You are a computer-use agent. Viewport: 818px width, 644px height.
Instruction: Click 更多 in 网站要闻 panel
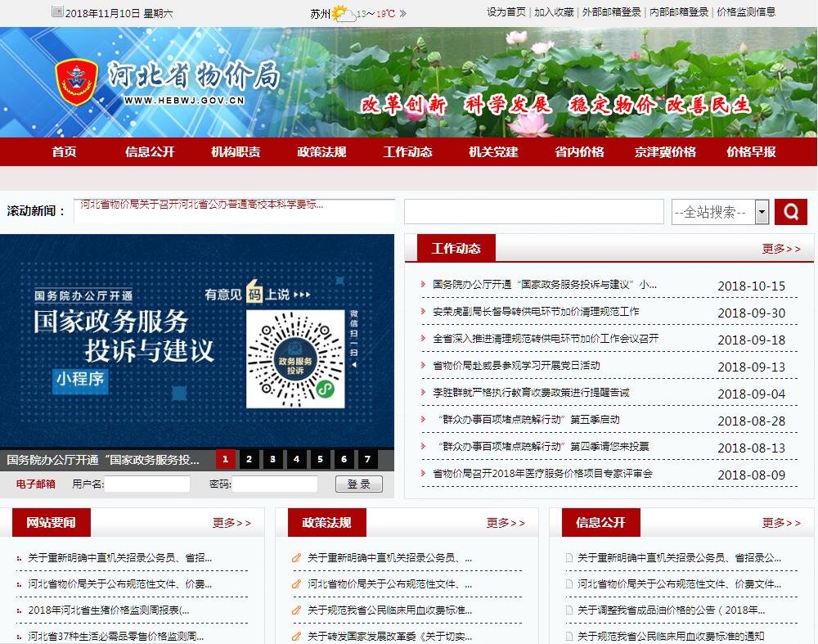[231, 523]
